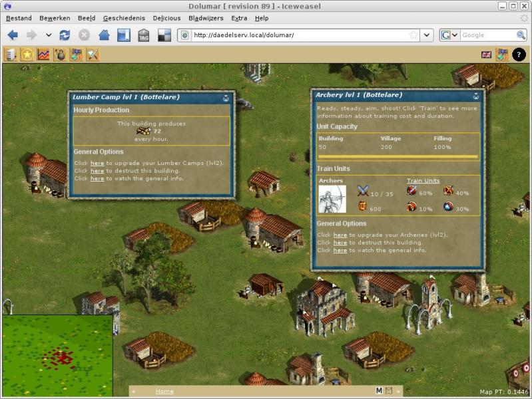This screenshot has width=532, height=399.
Task: Click the gold star icon in game toolbar
Action: [27, 55]
